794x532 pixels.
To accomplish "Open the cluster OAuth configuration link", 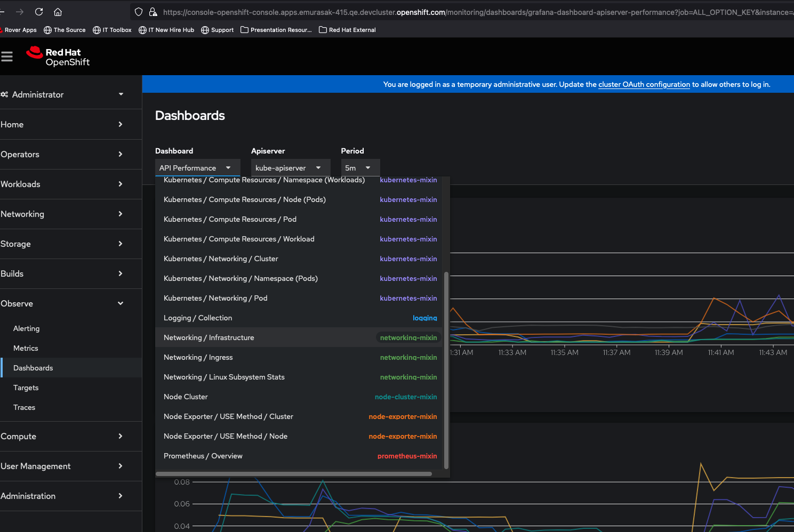I will click(x=644, y=84).
